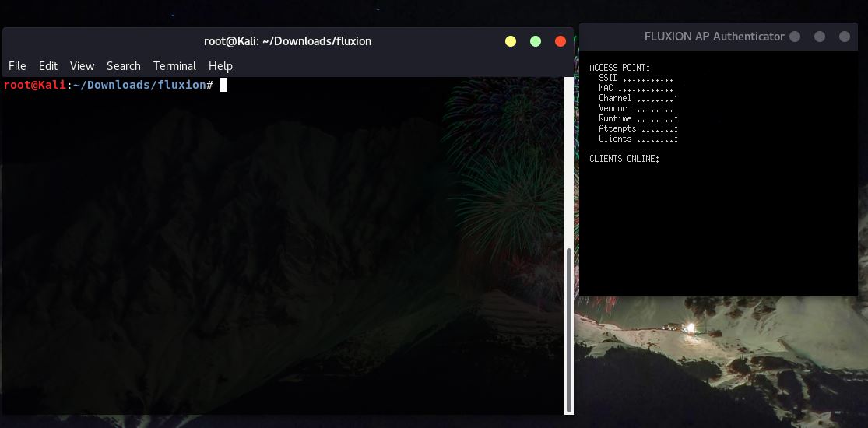Screen dimensions: 868x428
Task: Click the Vendor line in Fluxion
Action: (x=636, y=108)
